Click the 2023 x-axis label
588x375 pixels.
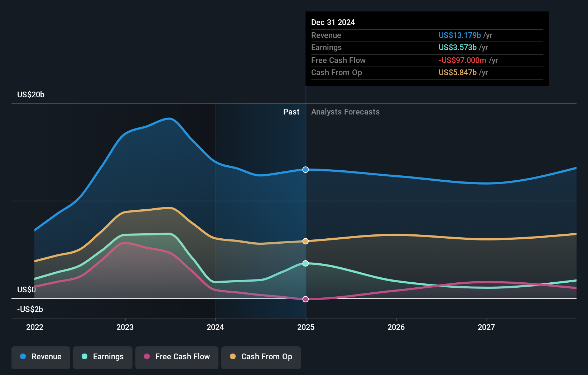[x=125, y=327]
